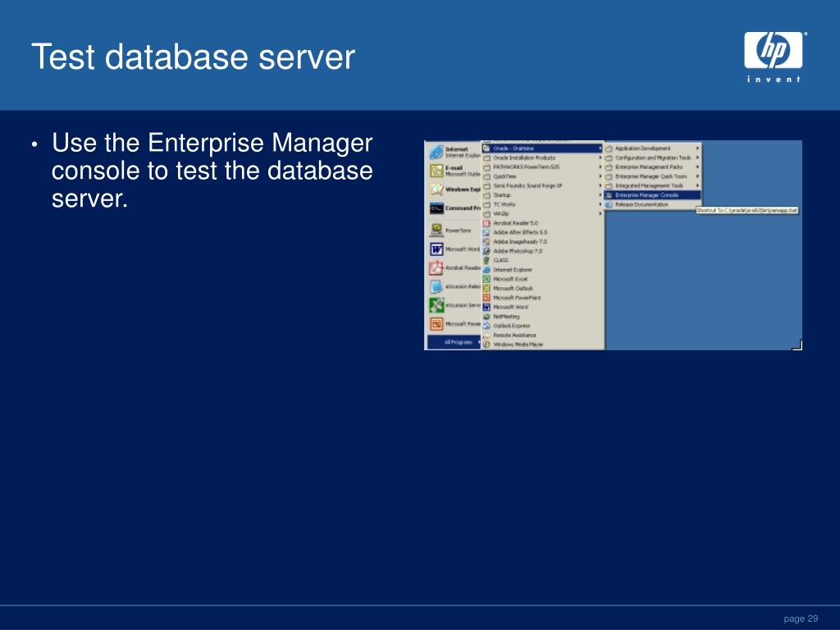840x630 pixels.
Task: Open the Enterprise Management Packs folder
Action: [652, 167]
